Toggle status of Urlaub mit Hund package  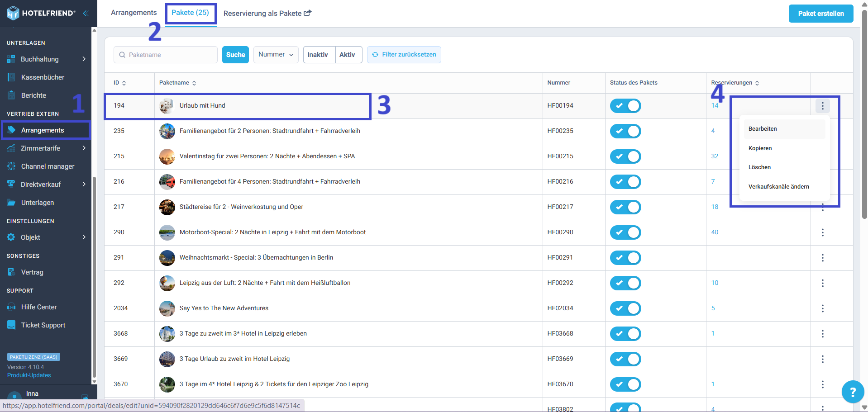point(625,106)
